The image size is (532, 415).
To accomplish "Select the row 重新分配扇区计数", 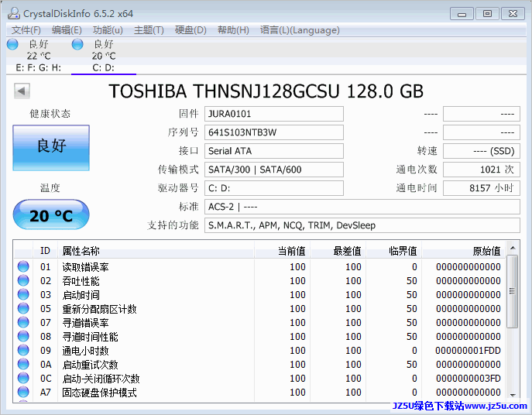I will pyautogui.click(x=259, y=308).
